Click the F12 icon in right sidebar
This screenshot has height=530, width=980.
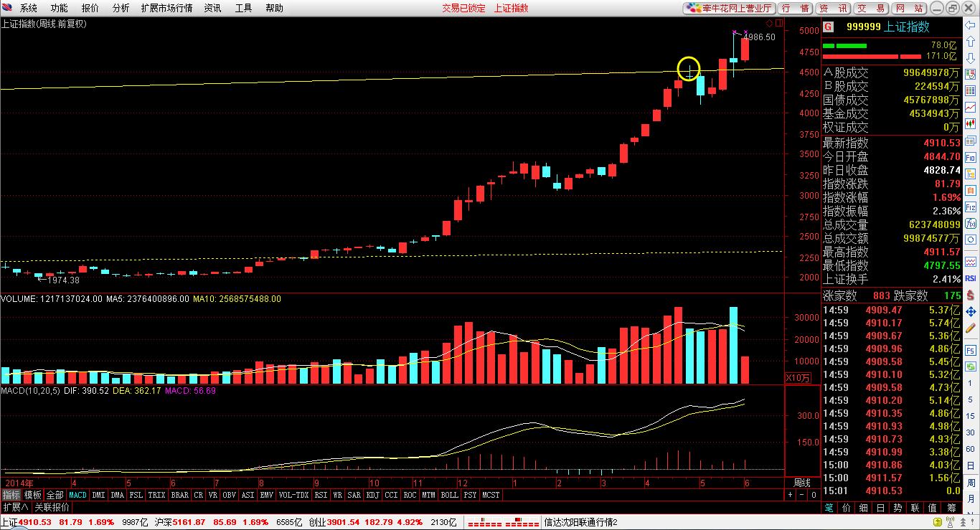(971, 207)
